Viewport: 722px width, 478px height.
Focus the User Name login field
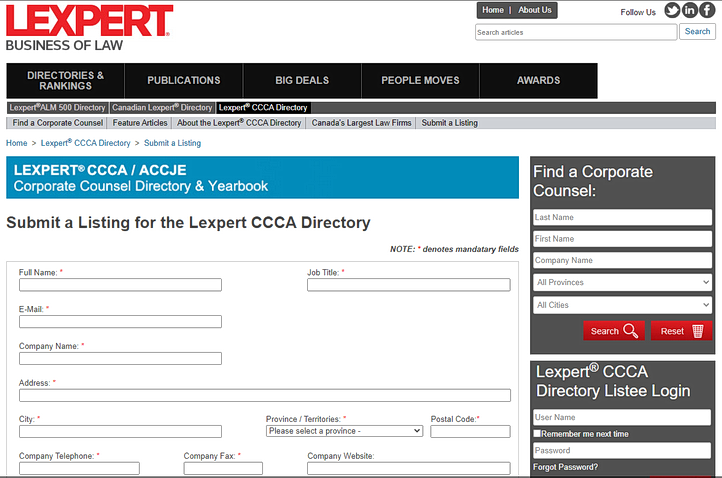622,417
